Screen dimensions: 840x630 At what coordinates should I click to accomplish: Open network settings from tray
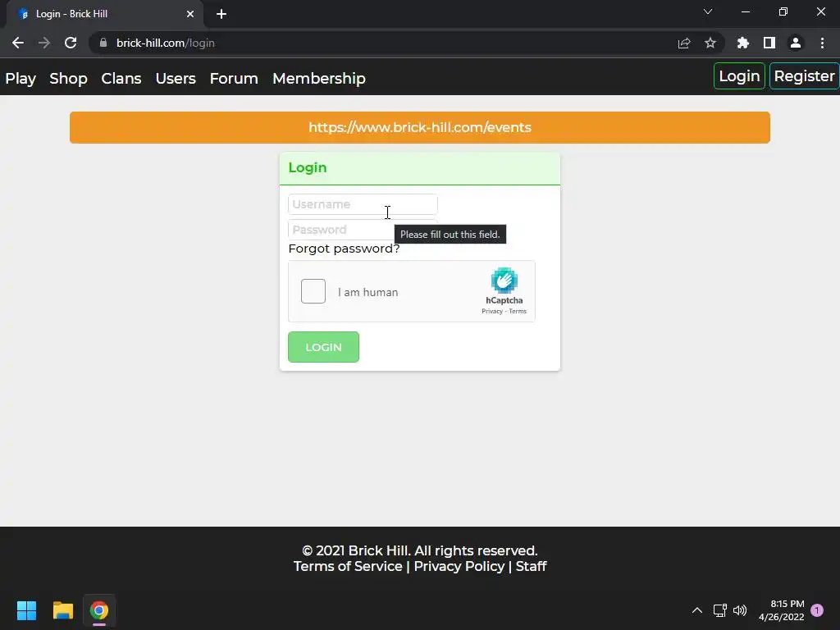pyautogui.click(x=720, y=610)
